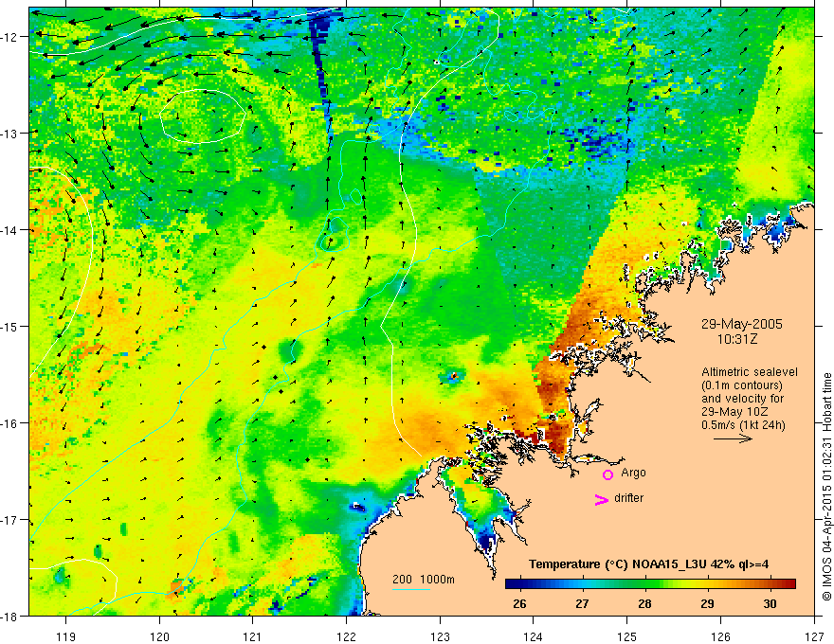This screenshot has height=644, width=834.
Task: Click the cyan bathymetry legend line
Action: pos(411,589)
